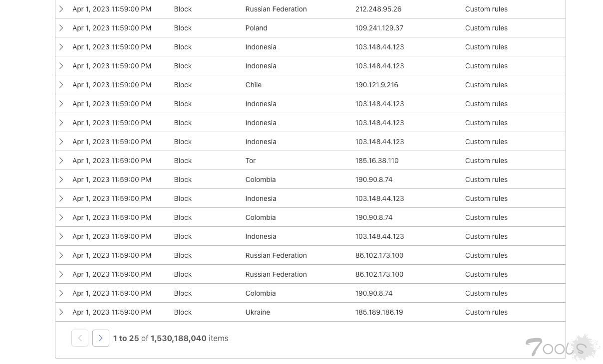Image resolution: width=603 pixels, height=364 pixels.
Task: Go to next page of events
Action: pyautogui.click(x=101, y=338)
